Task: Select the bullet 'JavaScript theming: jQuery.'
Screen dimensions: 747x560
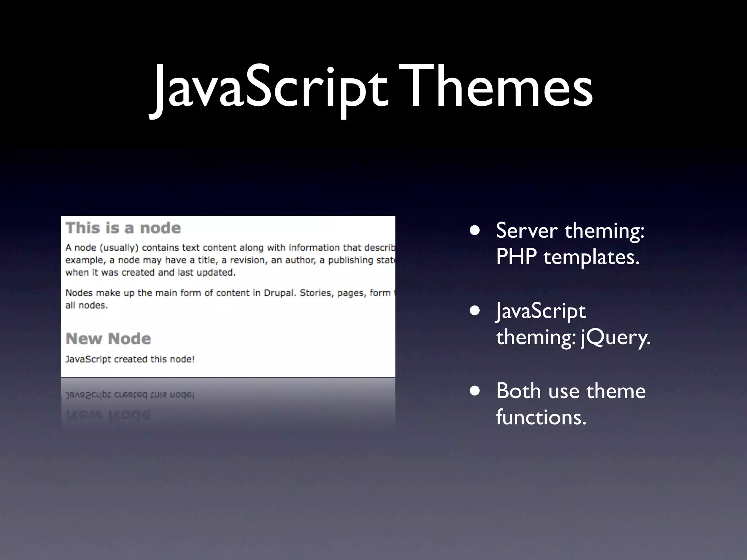Action: (x=573, y=324)
